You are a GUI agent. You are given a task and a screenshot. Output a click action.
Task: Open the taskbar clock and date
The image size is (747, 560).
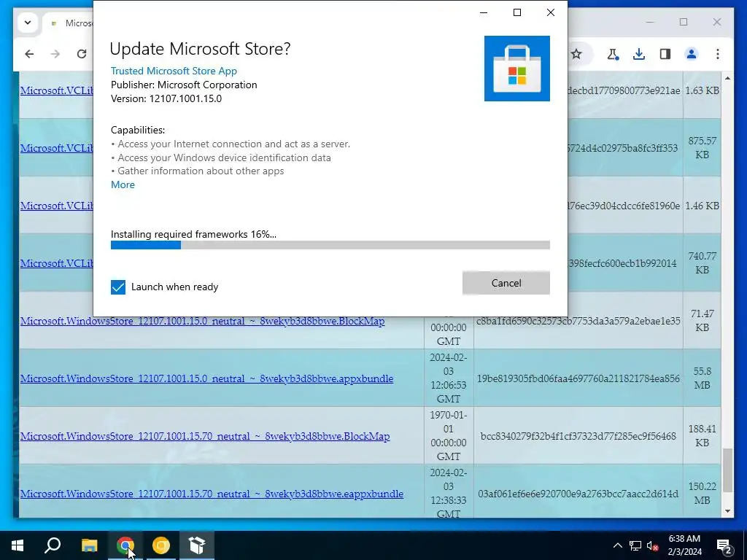coord(684,545)
